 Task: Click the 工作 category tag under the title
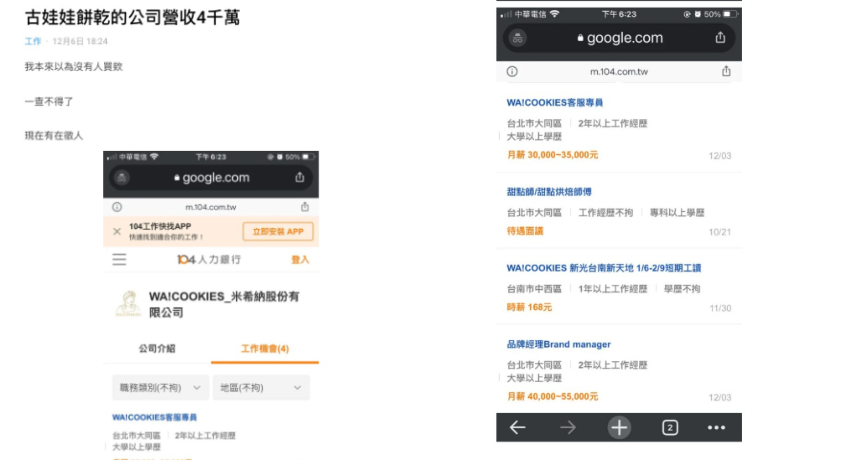point(33,42)
